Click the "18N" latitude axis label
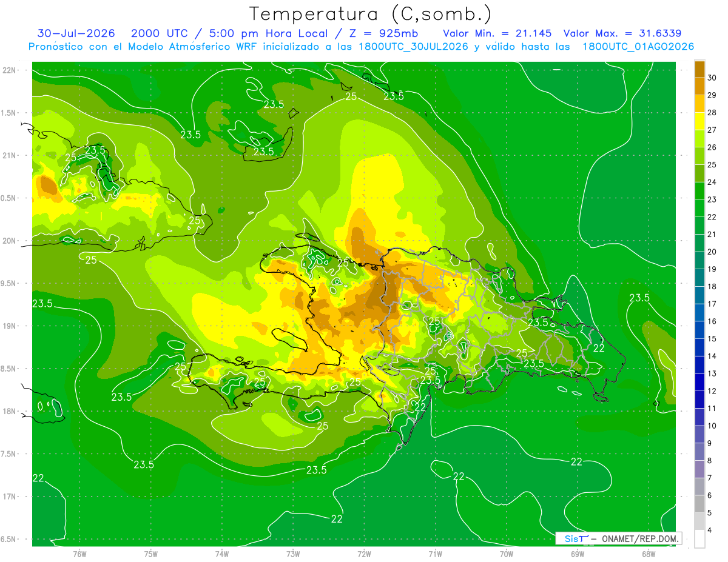 point(10,411)
